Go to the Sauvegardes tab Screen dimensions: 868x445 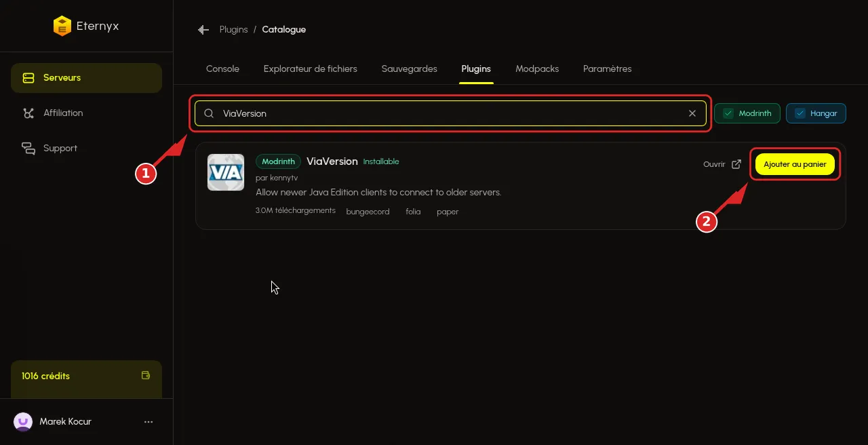[x=410, y=69]
